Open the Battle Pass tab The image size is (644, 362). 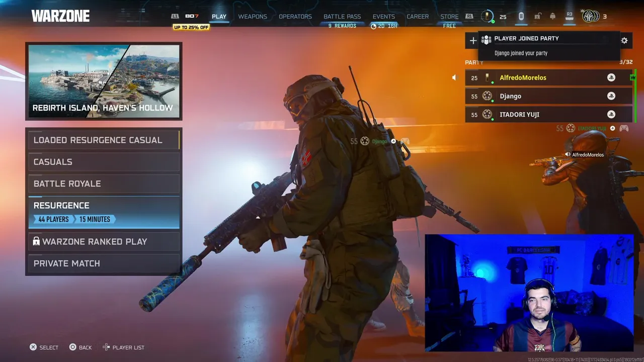pos(342,17)
